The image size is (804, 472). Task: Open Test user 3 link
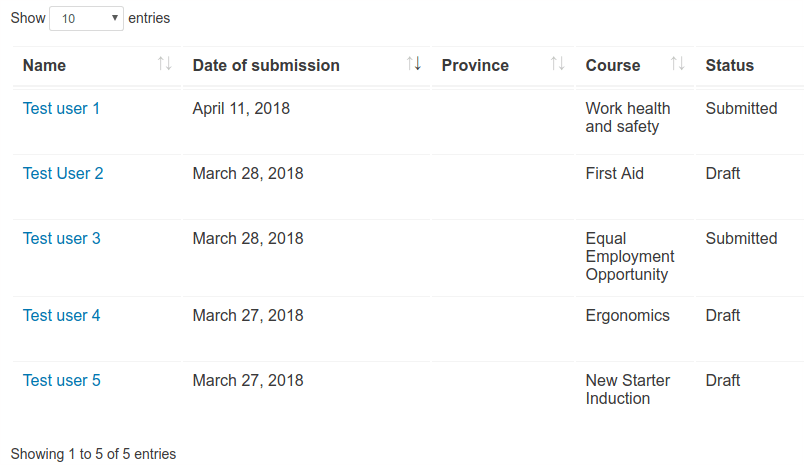click(x=62, y=239)
